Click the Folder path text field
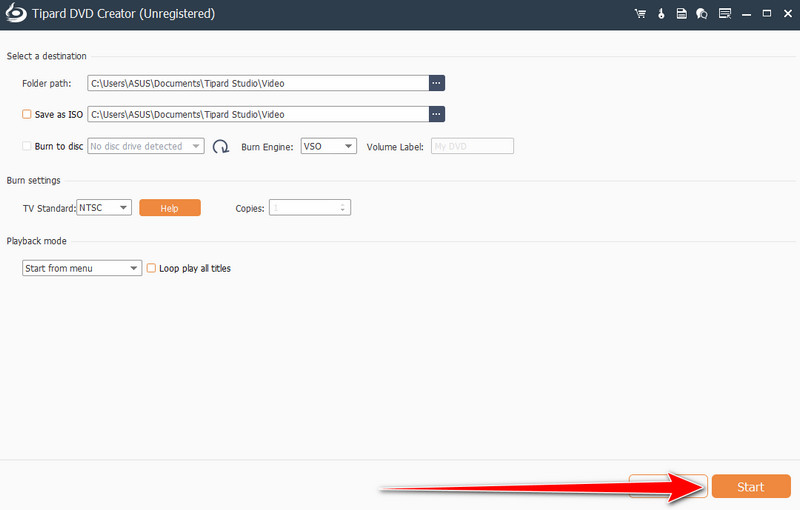800x510 pixels. [x=258, y=83]
